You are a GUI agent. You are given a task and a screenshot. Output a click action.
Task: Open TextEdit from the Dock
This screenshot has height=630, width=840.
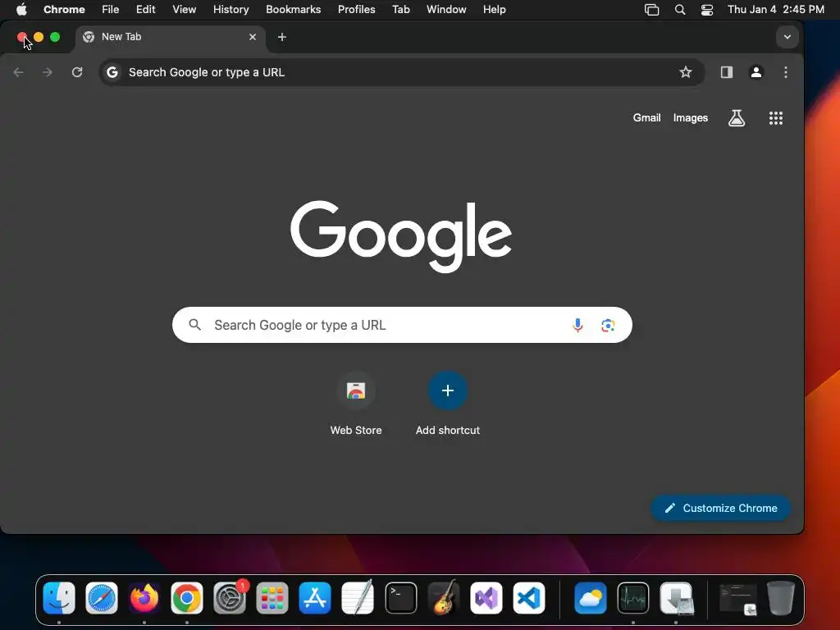coord(358,598)
